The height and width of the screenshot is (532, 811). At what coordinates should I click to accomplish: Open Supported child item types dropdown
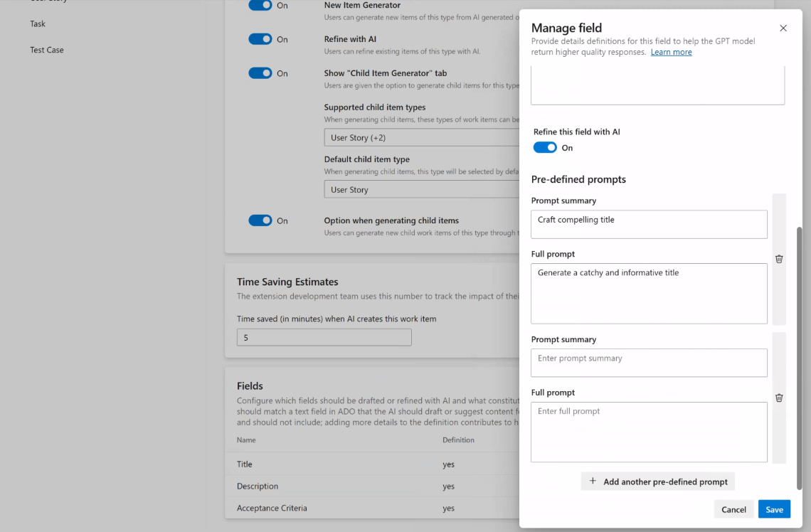click(x=421, y=138)
